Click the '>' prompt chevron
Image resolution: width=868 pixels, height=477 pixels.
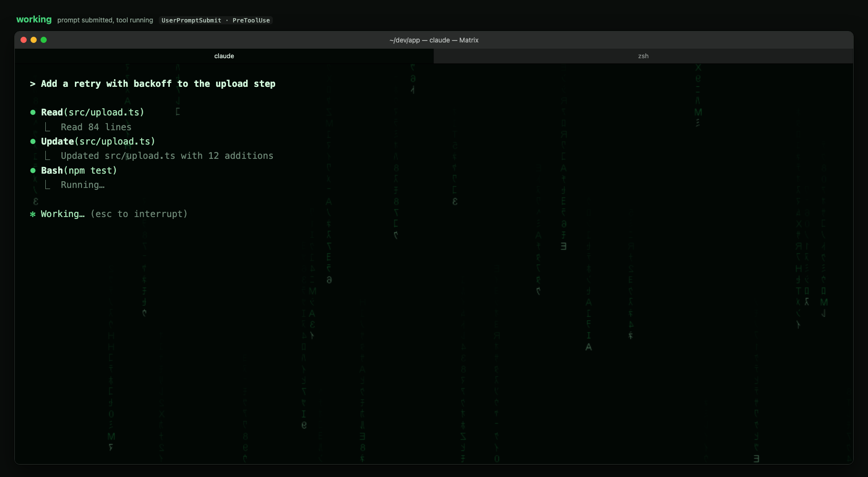point(32,84)
